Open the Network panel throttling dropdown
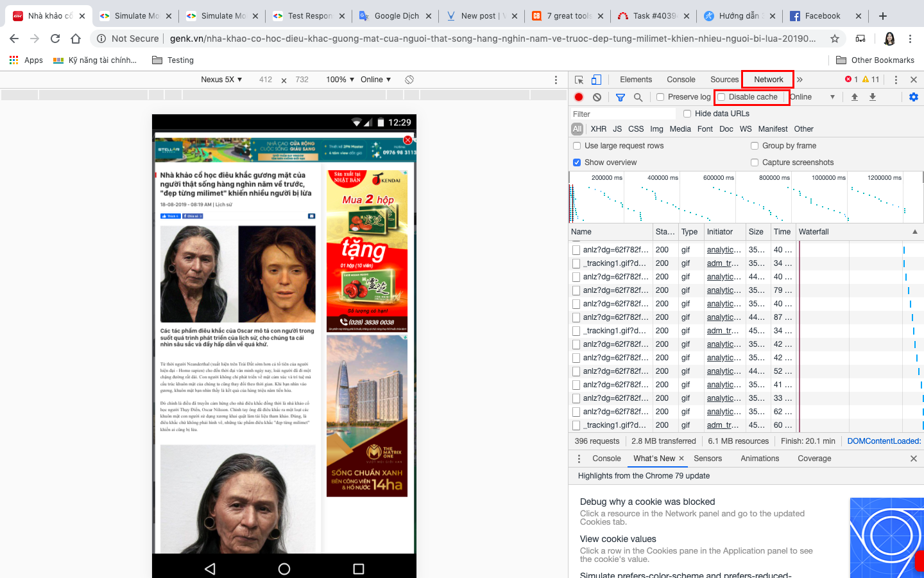 click(x=812, y=97)
